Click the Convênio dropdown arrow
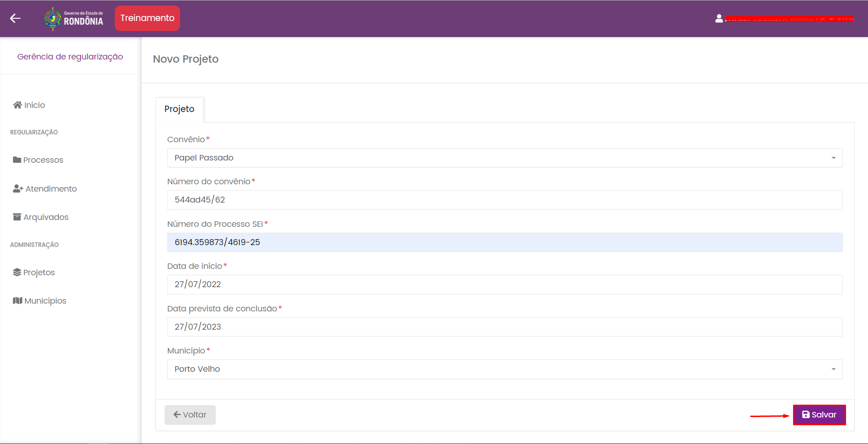The image size is (868, 444). tap(833, 158)
